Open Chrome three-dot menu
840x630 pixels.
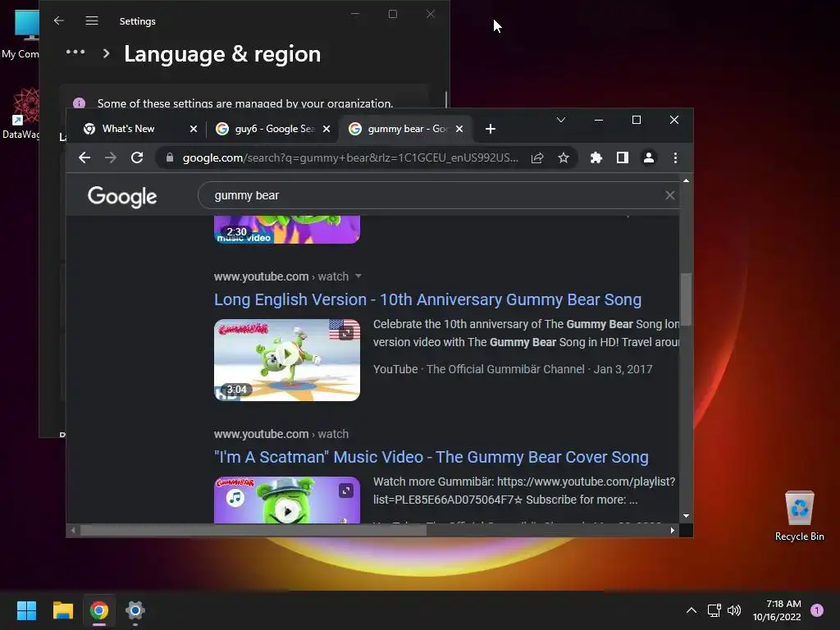click(x=675, y=157)
